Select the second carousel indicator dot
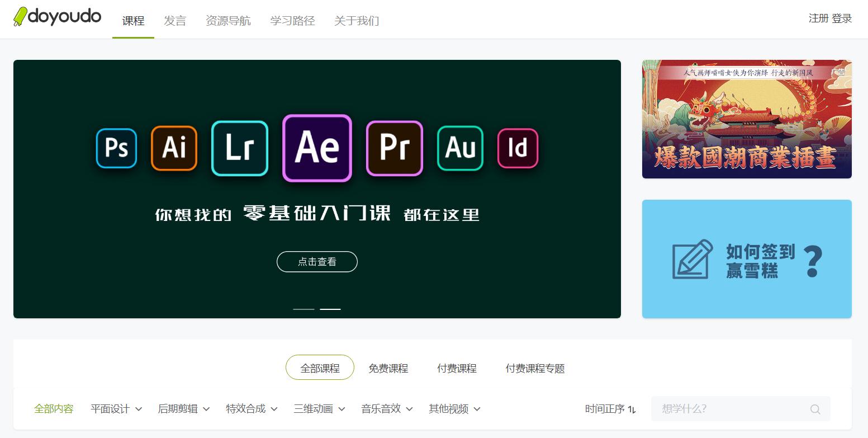868x438 pixels. (330, 309)
